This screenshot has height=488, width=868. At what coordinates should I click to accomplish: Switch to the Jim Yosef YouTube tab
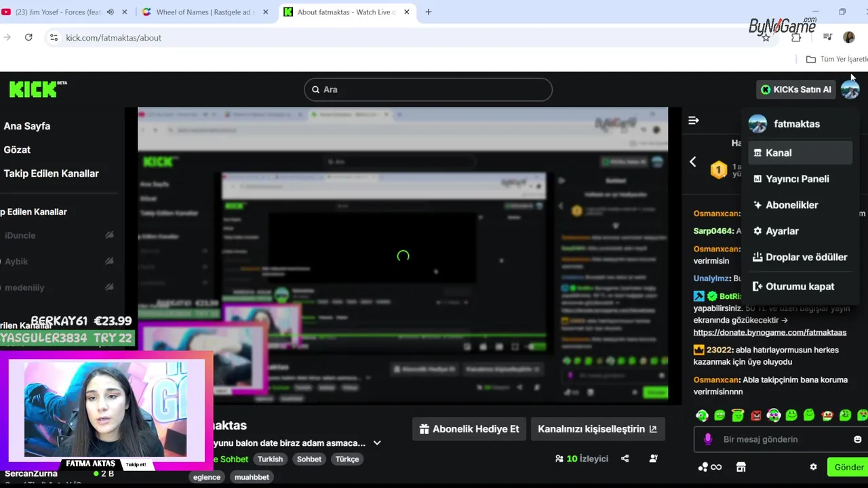[58, 12]
